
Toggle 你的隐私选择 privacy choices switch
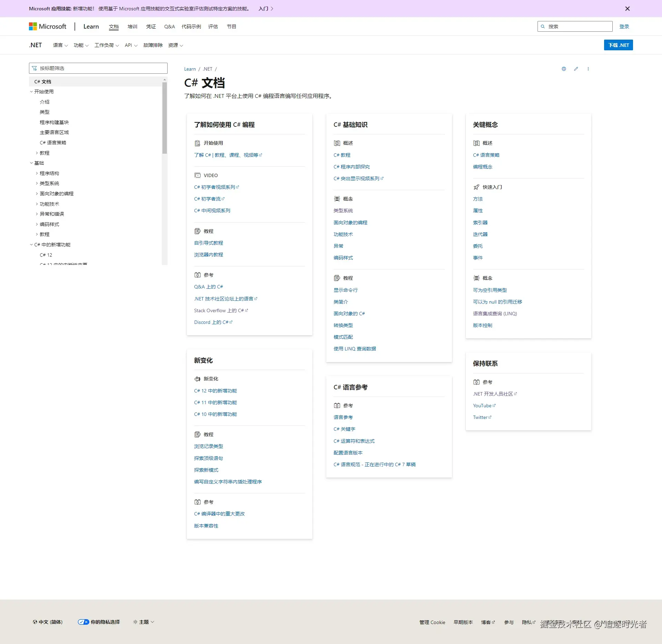coord(83,622)
